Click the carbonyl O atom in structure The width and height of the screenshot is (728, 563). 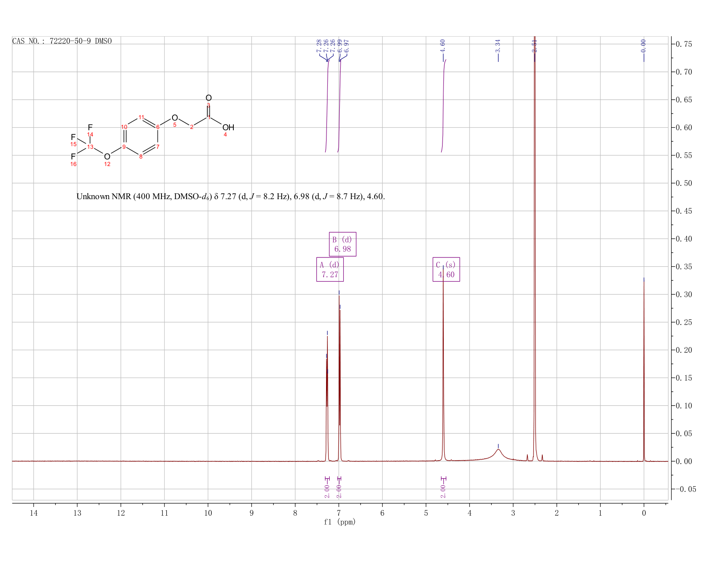point(209,98)
